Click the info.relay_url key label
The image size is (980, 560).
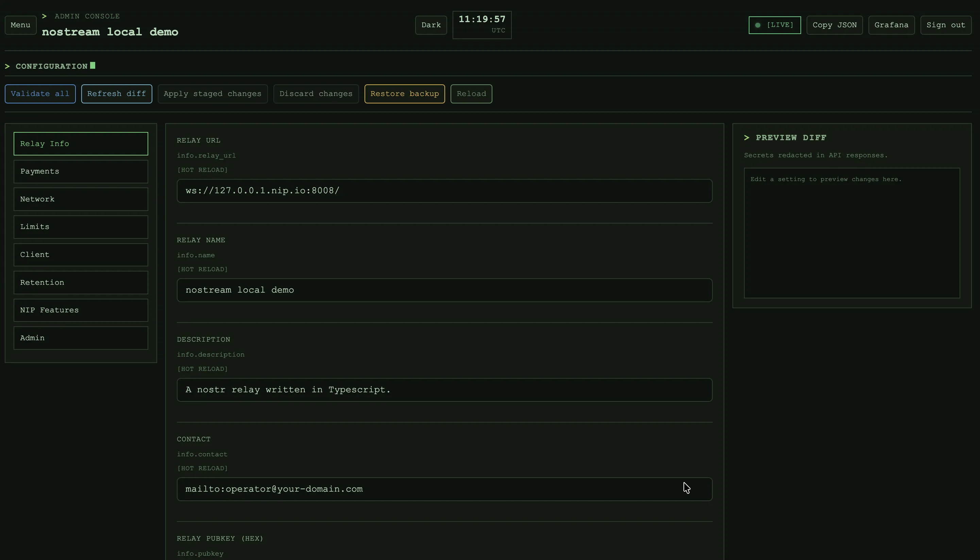click(206, 155)
